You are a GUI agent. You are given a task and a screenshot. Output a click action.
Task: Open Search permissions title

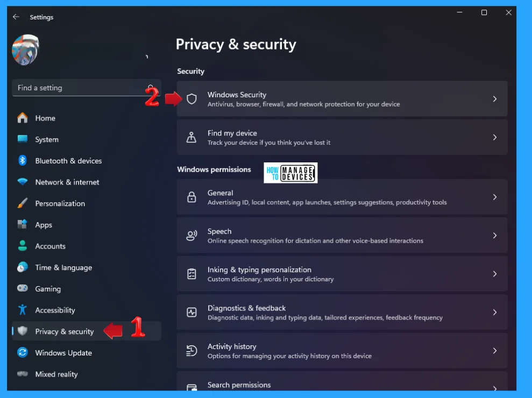pyautogui.click(x=239, y=385)
